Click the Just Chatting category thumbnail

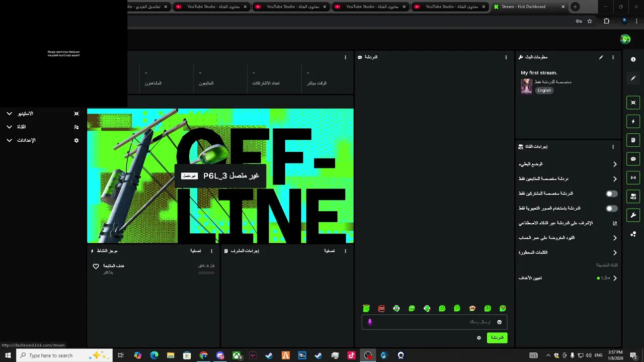526,86
